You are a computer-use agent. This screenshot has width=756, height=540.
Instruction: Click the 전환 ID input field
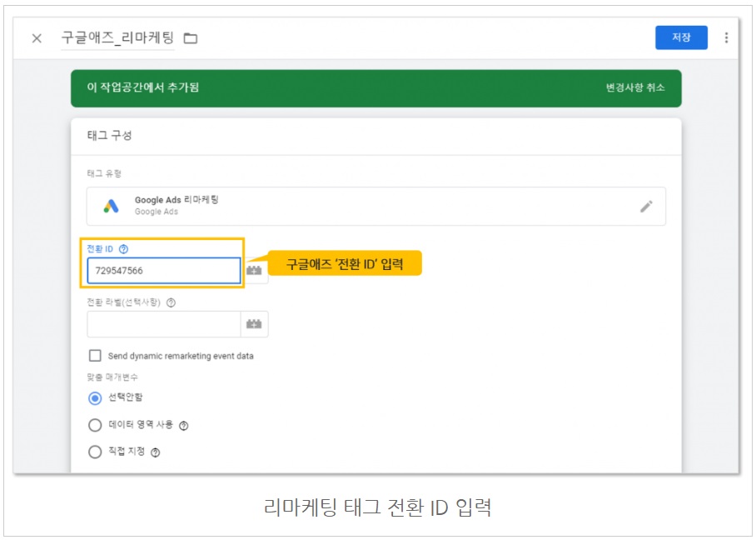[164, 270]
